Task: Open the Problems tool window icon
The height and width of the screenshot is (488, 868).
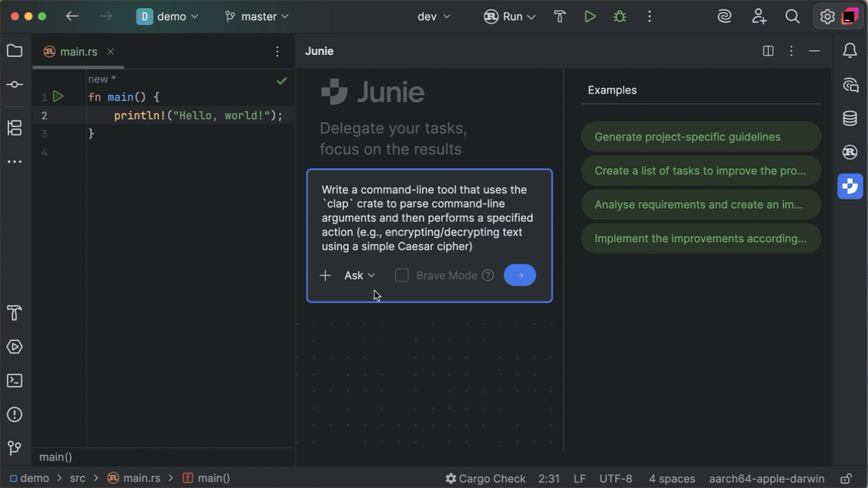Action: coord(14,415)
